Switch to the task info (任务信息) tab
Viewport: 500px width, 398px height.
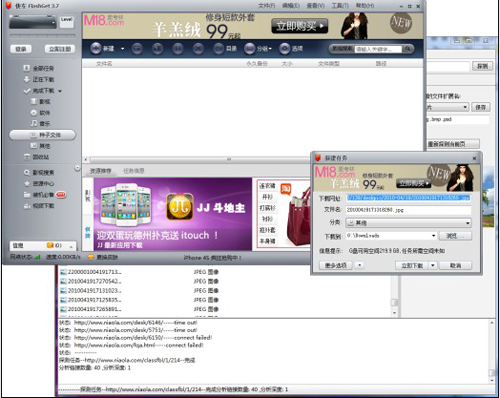[x=134, y=171]
